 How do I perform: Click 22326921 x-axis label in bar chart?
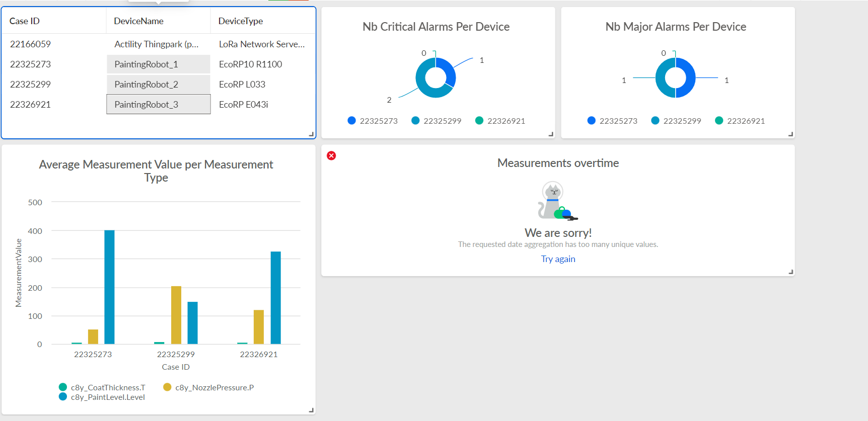tap(259, 354)
